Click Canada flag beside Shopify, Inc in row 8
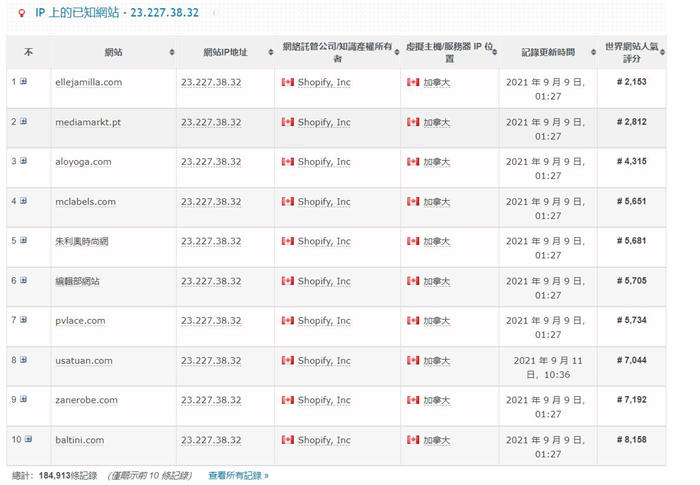Image resolution: width=700 pixels, height=485 pixels. tap(288, 360)
